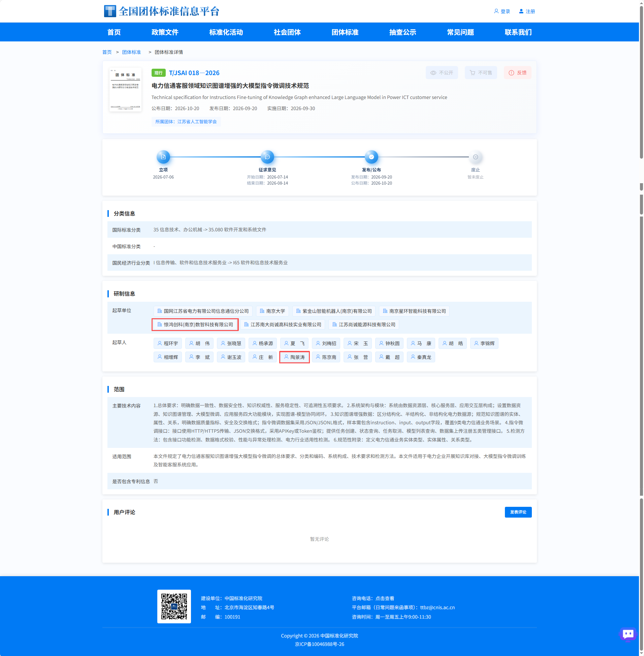Select drafting unit 南京大学 tag

click(272, 311)
